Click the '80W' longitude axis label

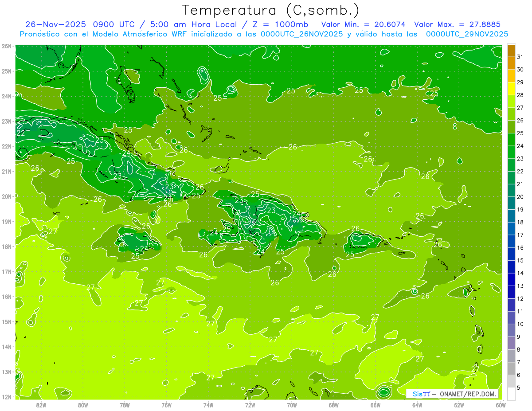coord(83,405)
